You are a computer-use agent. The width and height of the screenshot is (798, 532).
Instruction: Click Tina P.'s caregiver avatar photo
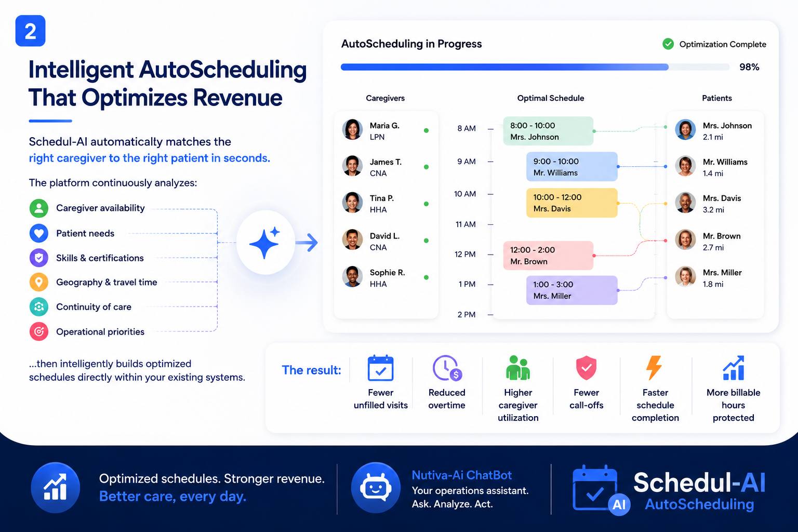pyautogui.click(x=353, y=203)
